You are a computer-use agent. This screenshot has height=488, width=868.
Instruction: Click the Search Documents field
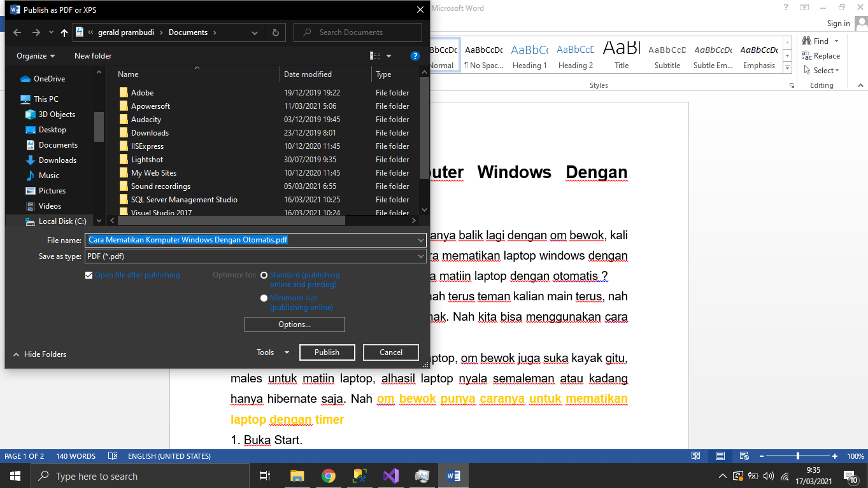click(x=358, y=32)
